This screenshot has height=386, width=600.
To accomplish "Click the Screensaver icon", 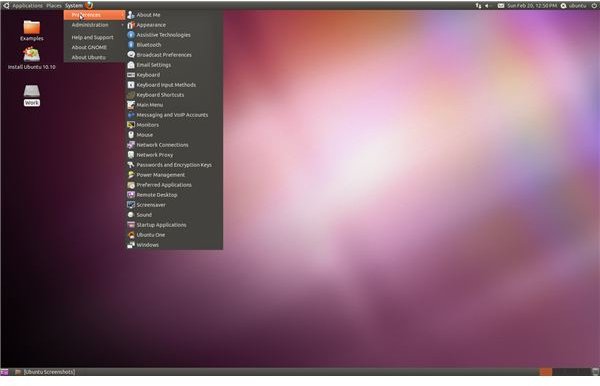I will 131,205.
